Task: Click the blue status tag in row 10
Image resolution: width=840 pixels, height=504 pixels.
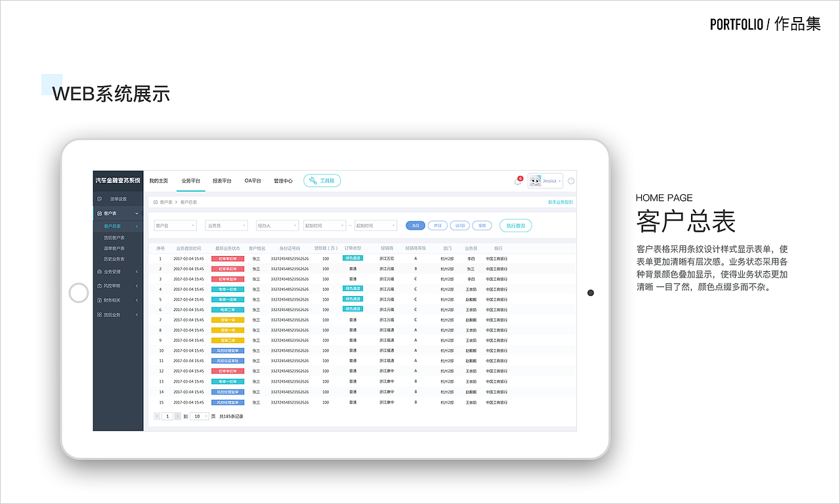Action: coord(228,350)
